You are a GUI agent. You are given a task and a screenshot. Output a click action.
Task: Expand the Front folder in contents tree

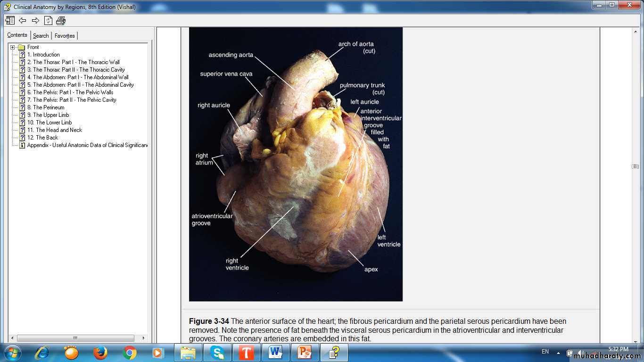(13, 47)
